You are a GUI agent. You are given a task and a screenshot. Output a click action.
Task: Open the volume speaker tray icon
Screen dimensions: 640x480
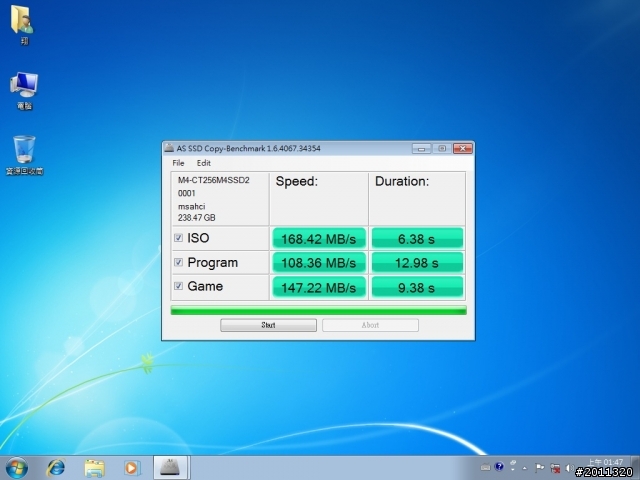coord(570,468)
